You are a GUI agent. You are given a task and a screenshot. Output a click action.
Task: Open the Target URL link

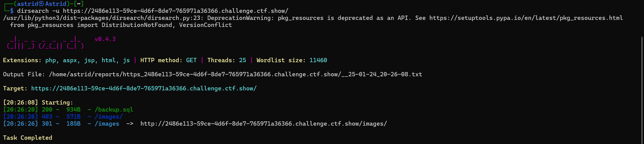click(x=144, y=88)
